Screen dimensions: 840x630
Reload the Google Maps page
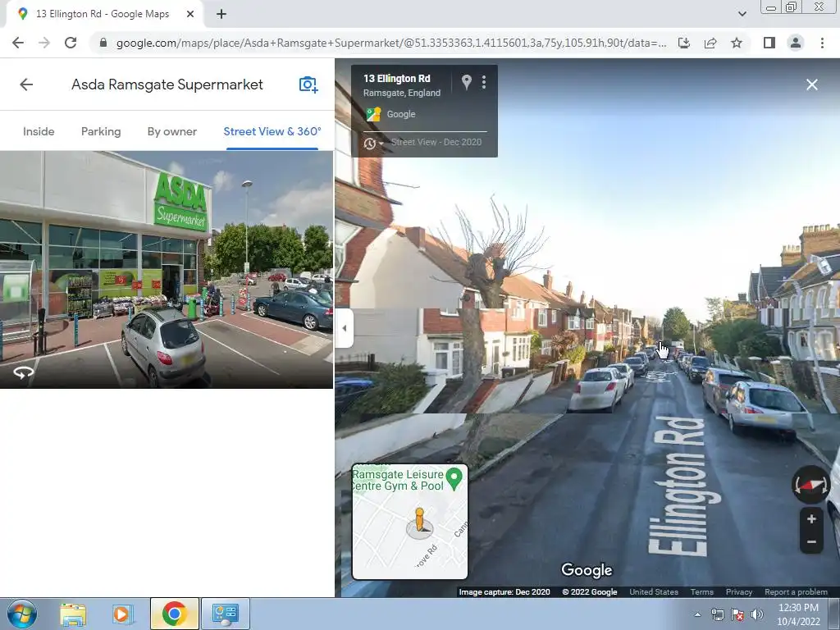point(71,43)
